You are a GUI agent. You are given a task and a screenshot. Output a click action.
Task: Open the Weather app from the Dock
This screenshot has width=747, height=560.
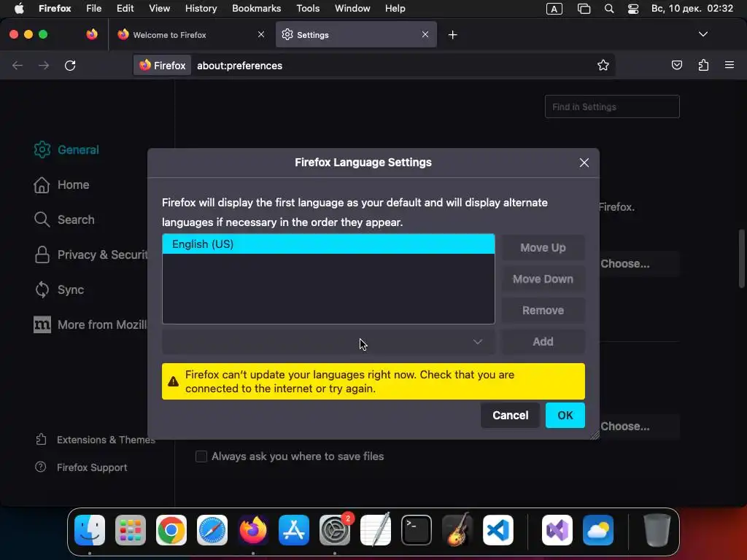pyautogui.click(x=598, y=530)
